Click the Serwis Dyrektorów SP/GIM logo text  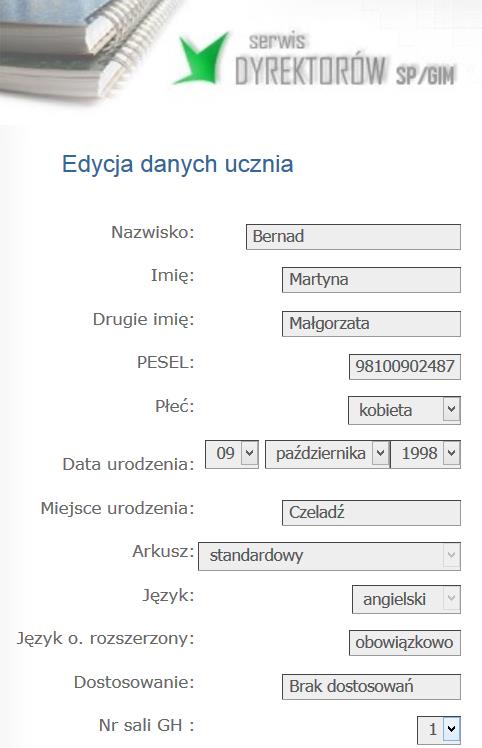click(x=345, y=61)
